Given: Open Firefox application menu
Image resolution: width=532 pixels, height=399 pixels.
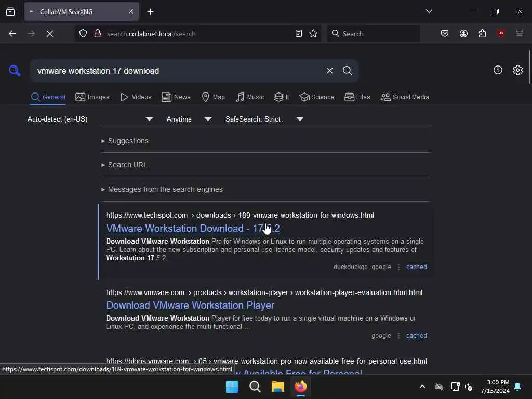Looking at the screenshot, I should [x=520, y=34].
